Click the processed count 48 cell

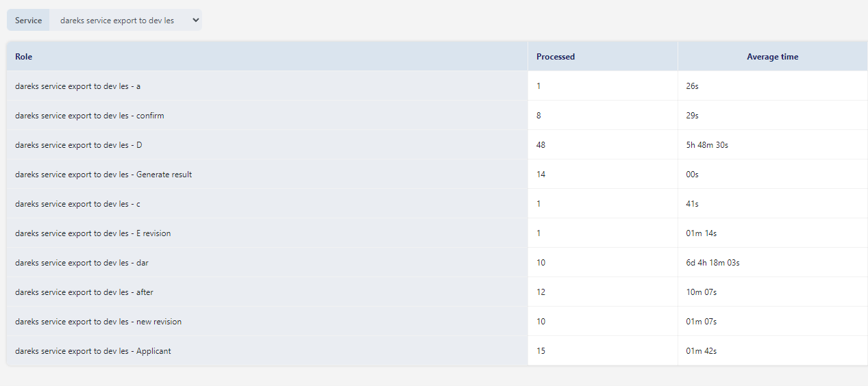[603, 145]
